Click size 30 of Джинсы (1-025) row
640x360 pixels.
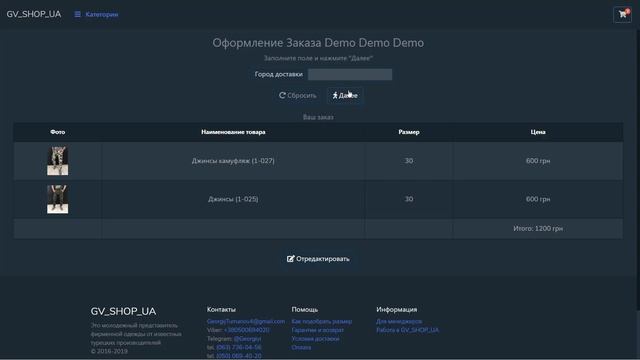409,199
